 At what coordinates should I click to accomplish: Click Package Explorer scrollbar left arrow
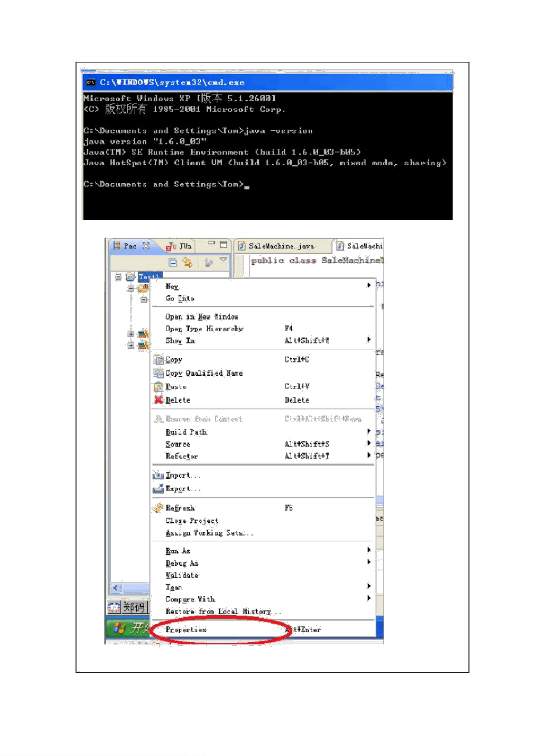[x=116, y=588]
